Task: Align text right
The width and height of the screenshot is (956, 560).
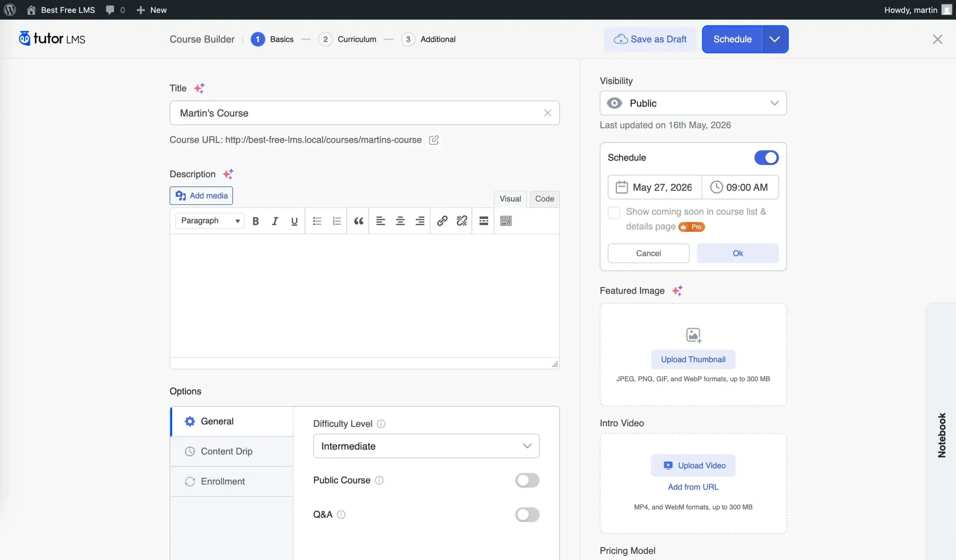Action: click(x=420, y=221)
